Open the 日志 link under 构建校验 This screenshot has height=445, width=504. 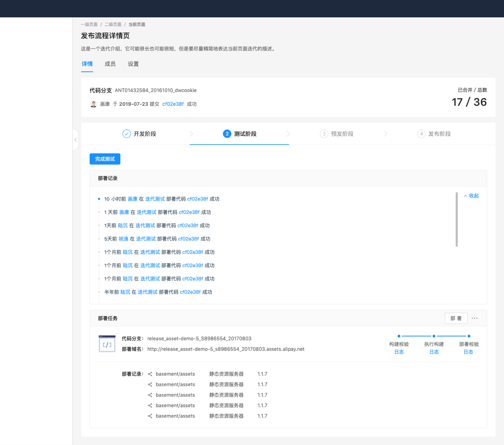[x=399, y=352]
